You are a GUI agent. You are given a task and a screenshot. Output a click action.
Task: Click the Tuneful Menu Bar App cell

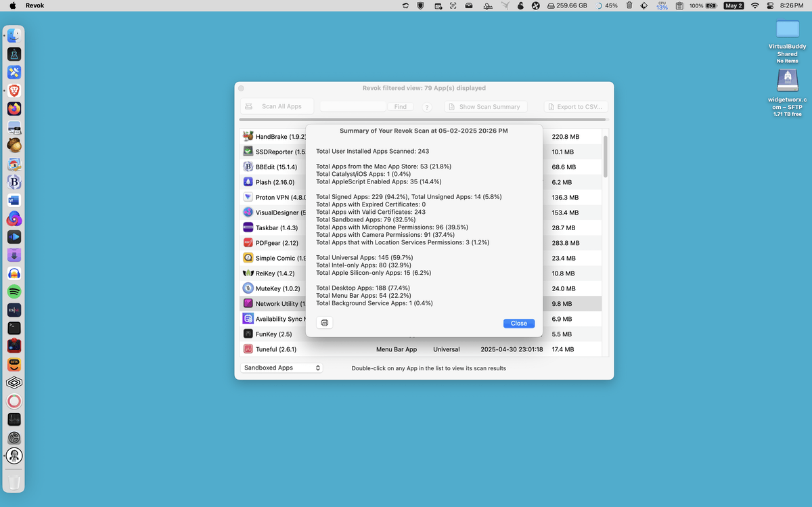(x=397, y=349)
